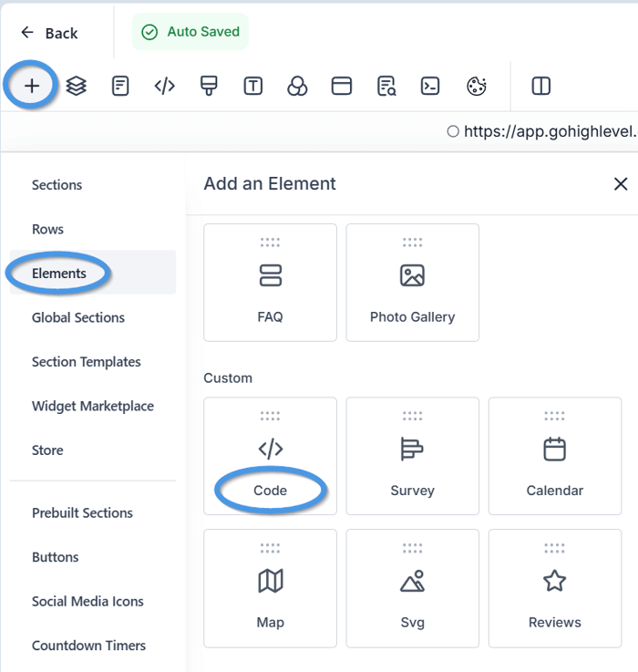Click the SEO document search icon
The width and height of the screenshot is (638, 672).
coord(386,86)
